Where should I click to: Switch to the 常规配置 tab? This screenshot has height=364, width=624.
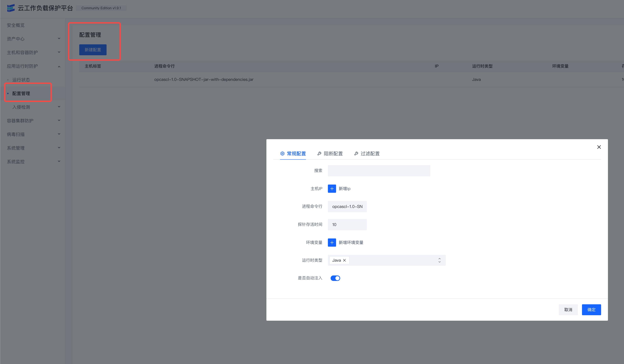pos(293,154)
